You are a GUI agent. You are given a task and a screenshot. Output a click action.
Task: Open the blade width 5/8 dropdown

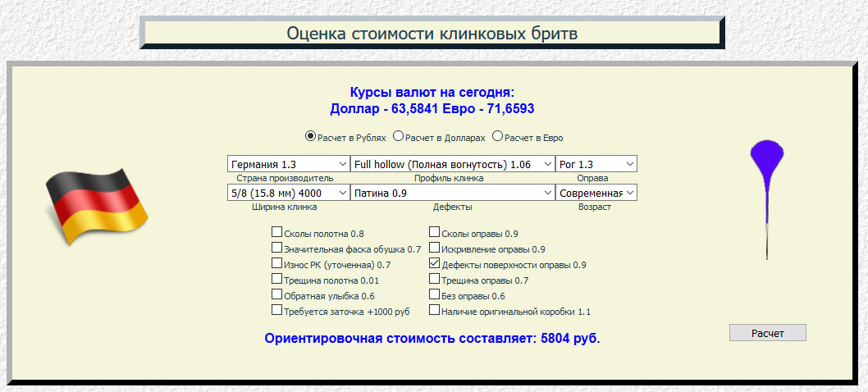tap(288, 193)
